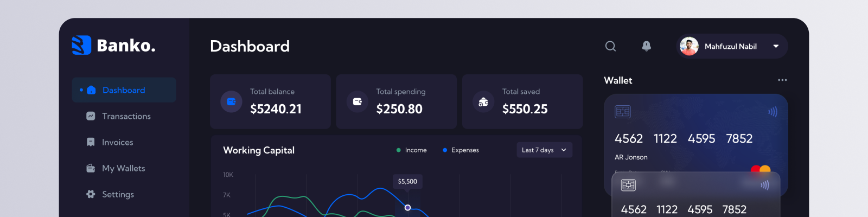868x217 pixels.
Task: Select Dashboard in the sidebar
Action: point(124,90)
